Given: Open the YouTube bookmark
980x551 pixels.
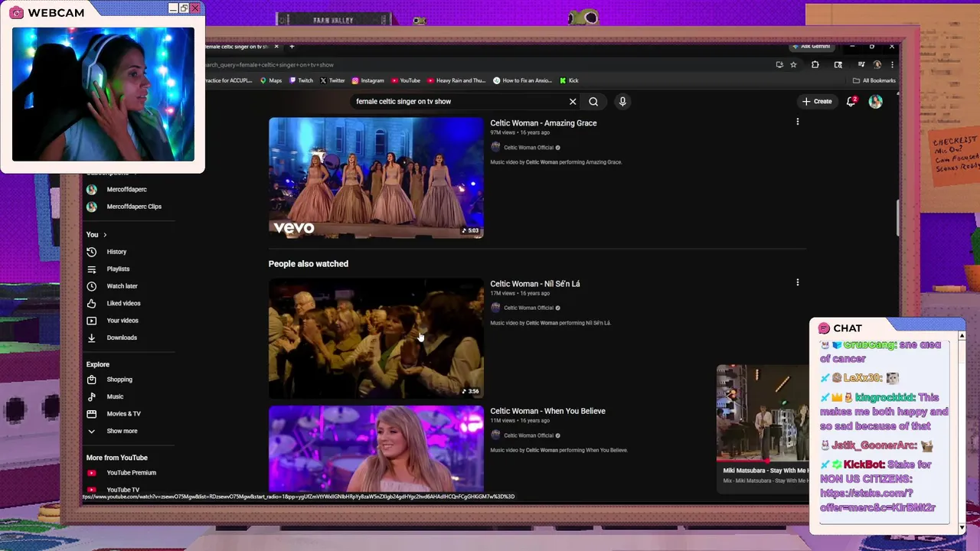Looking at the screenshot, I should [x=406, y=80].
